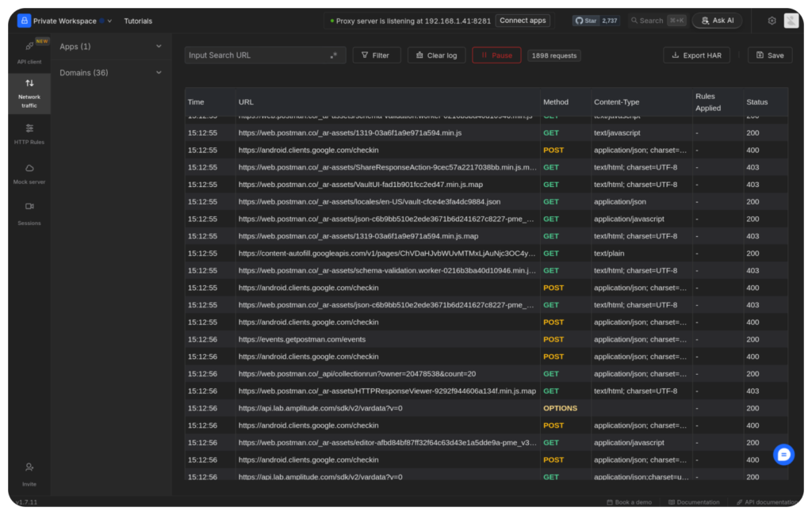Open the Filter button

tap(377, 55)
